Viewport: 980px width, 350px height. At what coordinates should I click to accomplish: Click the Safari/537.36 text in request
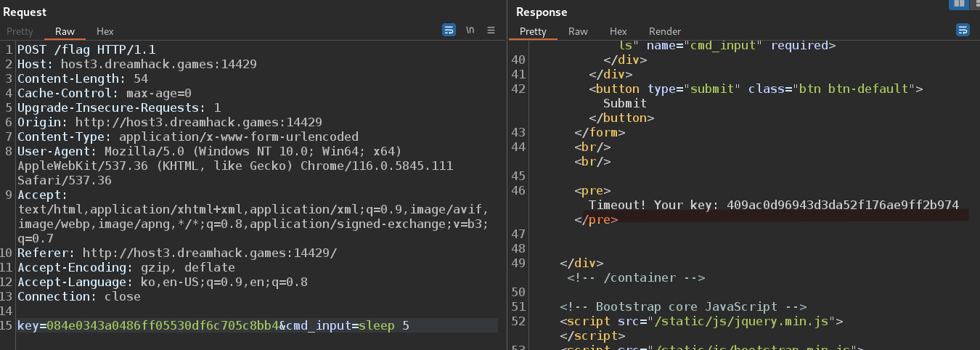[x=65, y=180]
